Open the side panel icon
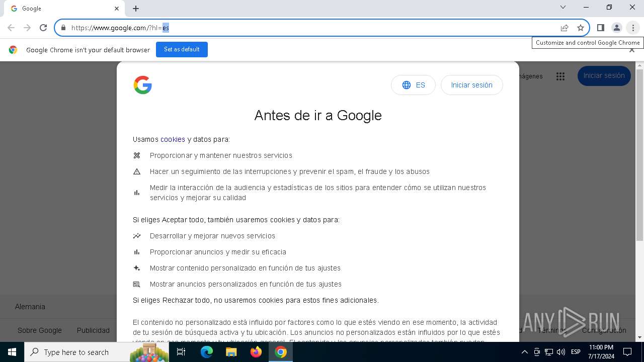This screenshot has height=362, width=644. coord(600,28)
